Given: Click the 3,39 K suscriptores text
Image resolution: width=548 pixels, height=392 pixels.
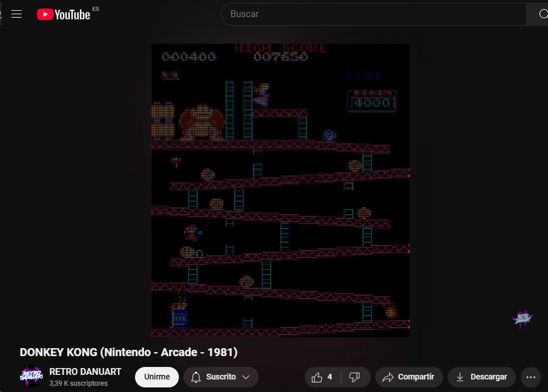Looking at the screenshot, I should coord(78,383).
